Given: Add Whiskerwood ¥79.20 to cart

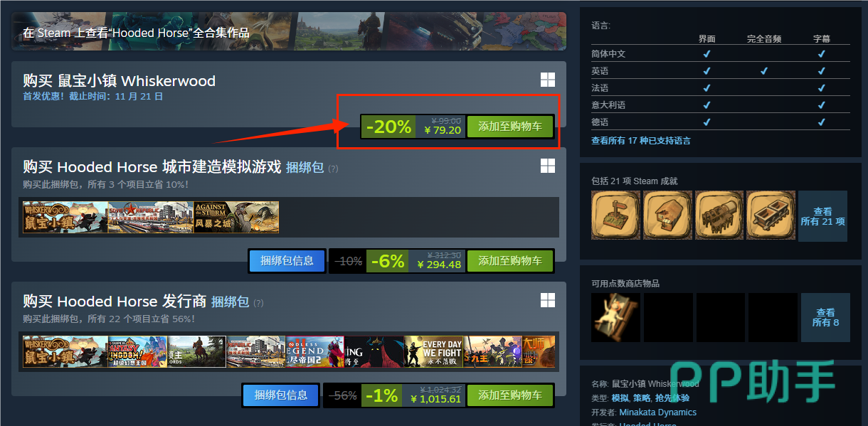Looking at the screenshot, I should [510, 127].
